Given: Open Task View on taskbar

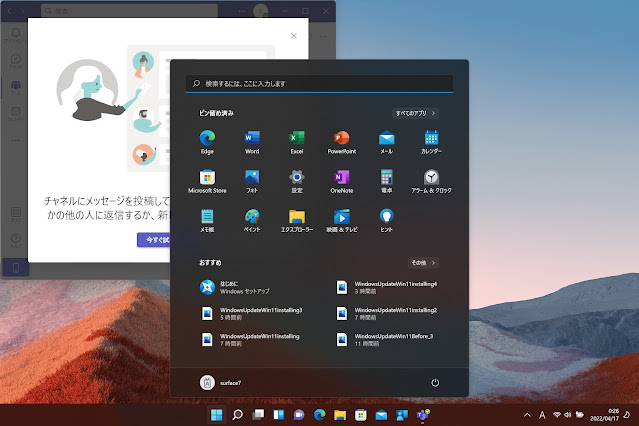Looking at the screenshot, I should click(258, 415).
